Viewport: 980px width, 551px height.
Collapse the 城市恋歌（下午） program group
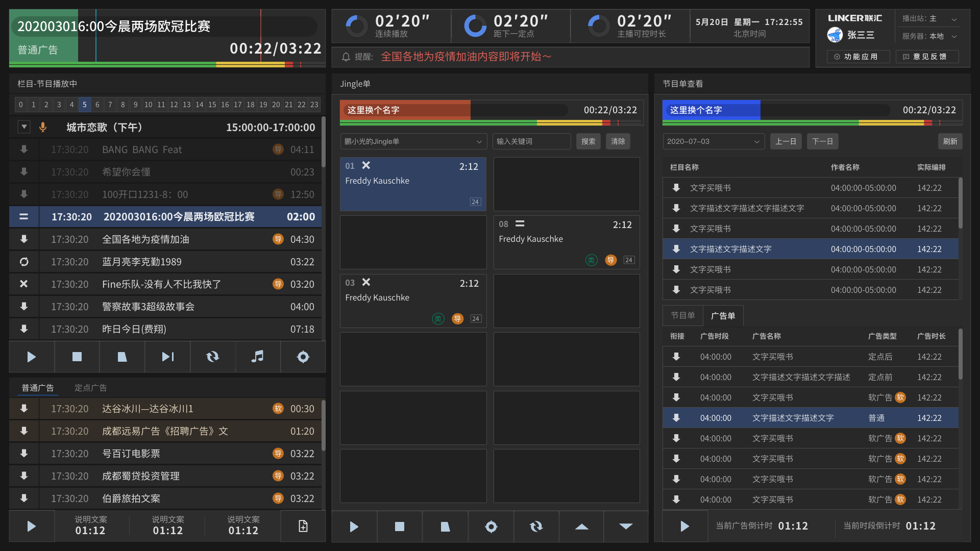(x=24, y=127)
